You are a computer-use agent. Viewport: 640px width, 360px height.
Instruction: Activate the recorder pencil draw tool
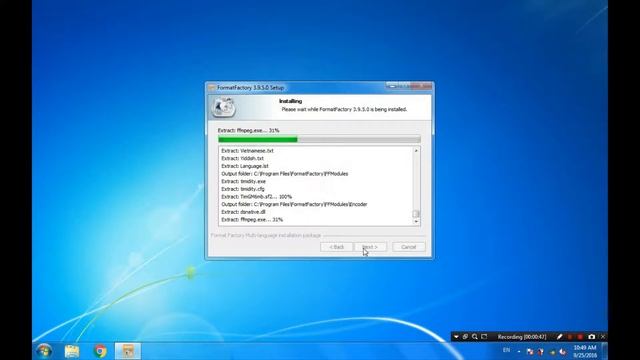560,337
